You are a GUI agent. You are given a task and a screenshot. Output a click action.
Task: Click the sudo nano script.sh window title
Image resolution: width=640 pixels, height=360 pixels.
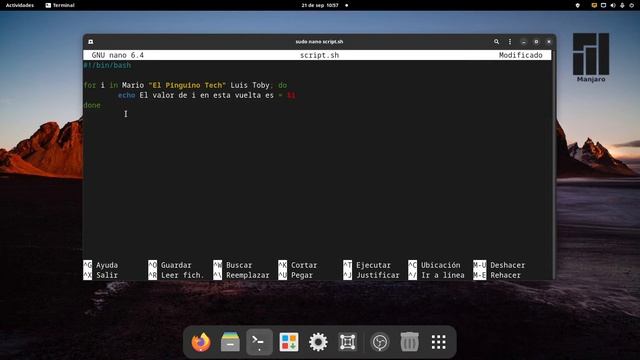[319, 42]
